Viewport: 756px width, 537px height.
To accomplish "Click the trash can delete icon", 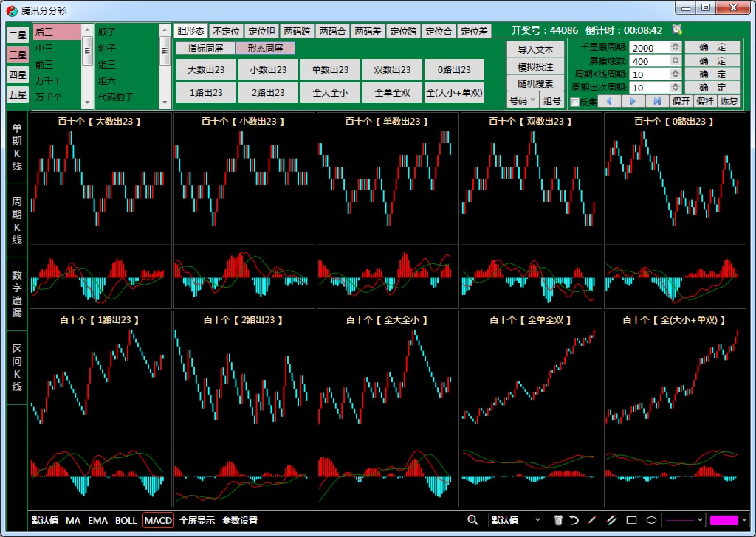I will click(558, 520).
